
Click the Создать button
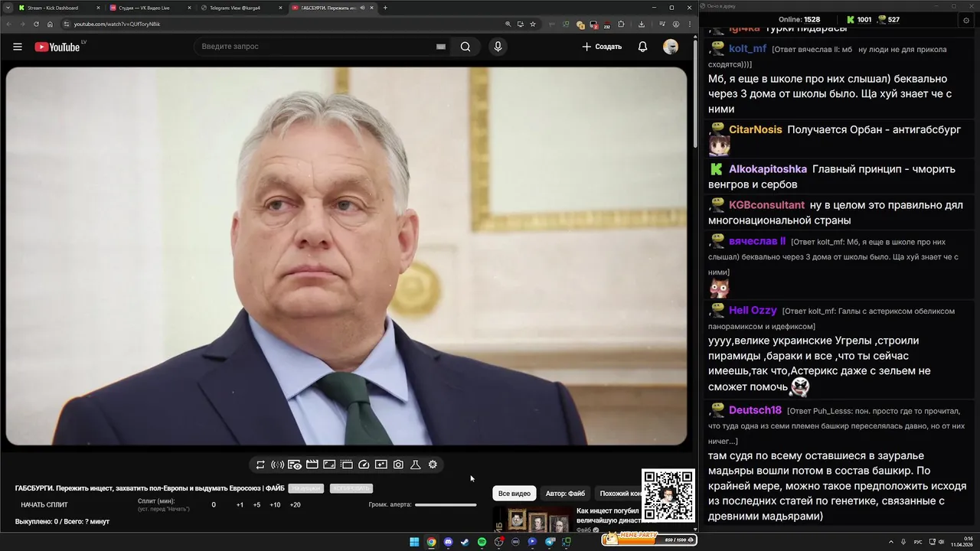coord(602,47)
